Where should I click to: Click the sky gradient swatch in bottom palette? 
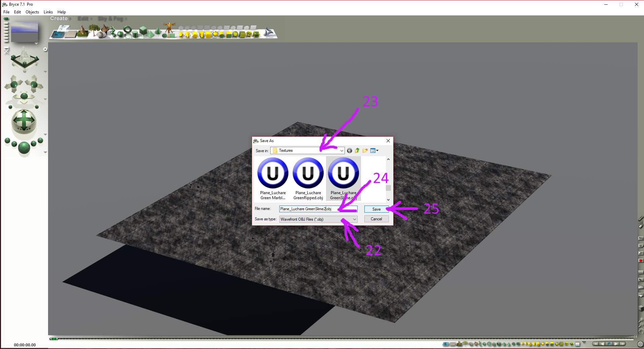pyautogui.click(x=577, y=344)
